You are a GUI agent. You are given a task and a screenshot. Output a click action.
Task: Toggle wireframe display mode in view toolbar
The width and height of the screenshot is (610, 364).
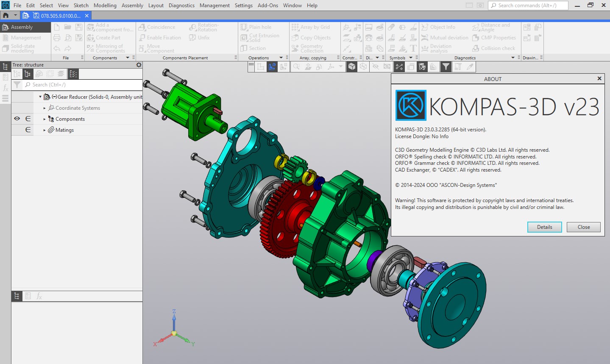pos(363,67)
